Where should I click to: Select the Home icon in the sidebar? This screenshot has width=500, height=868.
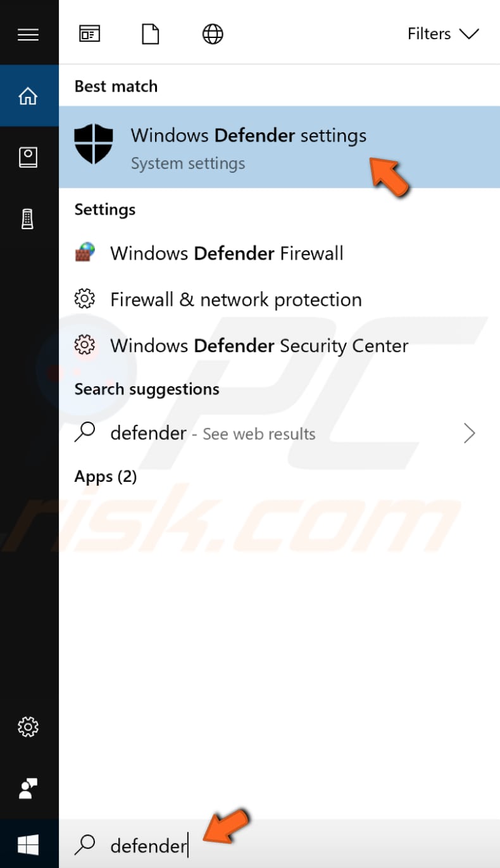28,95
